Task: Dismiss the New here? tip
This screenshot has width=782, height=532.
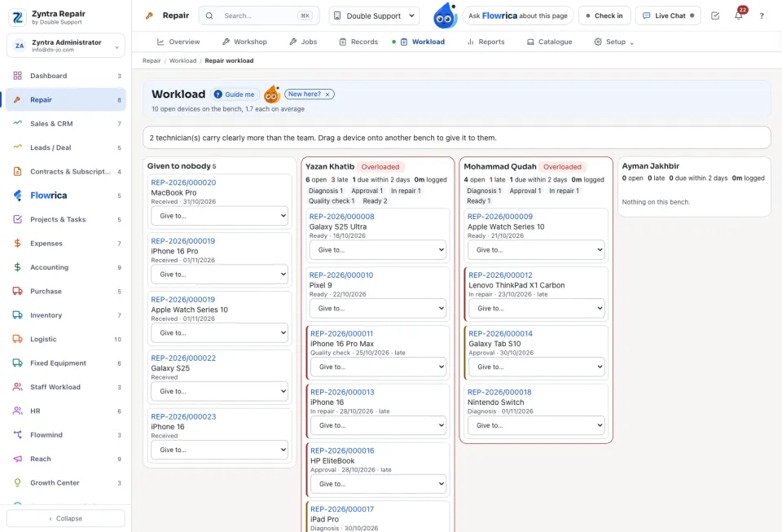Action: 327,95
